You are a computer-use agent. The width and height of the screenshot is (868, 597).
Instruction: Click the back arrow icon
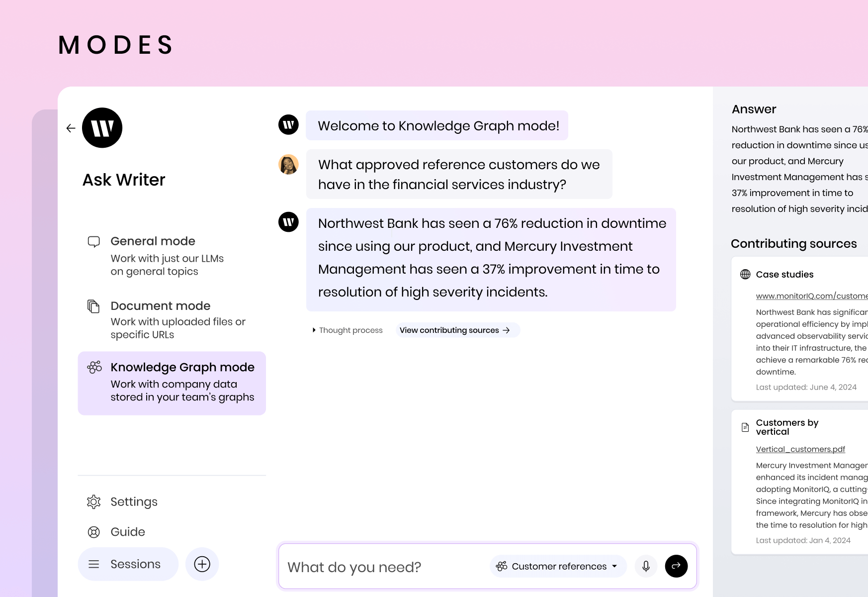coord(71,128)
